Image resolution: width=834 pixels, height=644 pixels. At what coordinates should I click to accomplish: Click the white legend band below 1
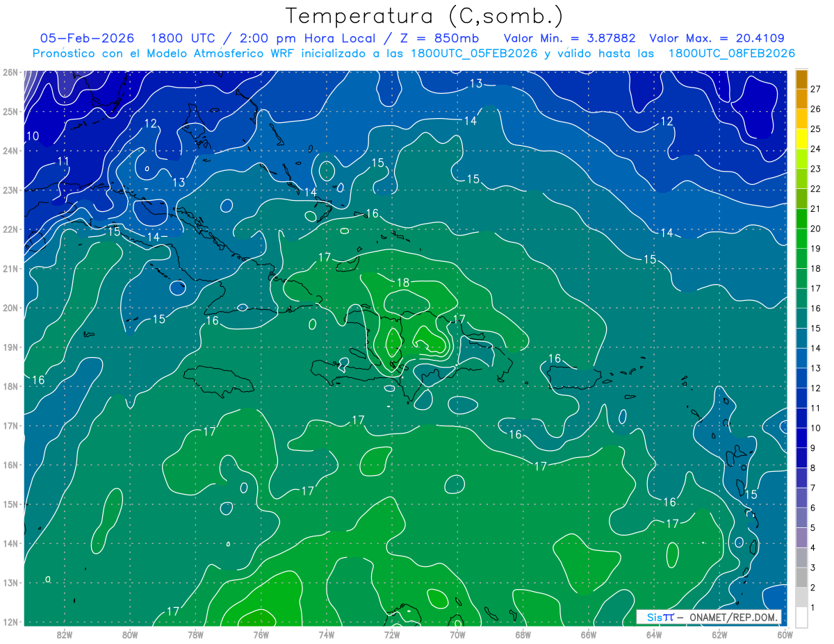coord(801,617)
